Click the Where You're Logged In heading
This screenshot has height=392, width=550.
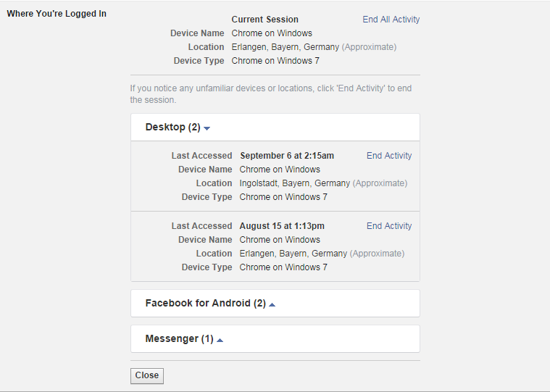coord(57,14)
